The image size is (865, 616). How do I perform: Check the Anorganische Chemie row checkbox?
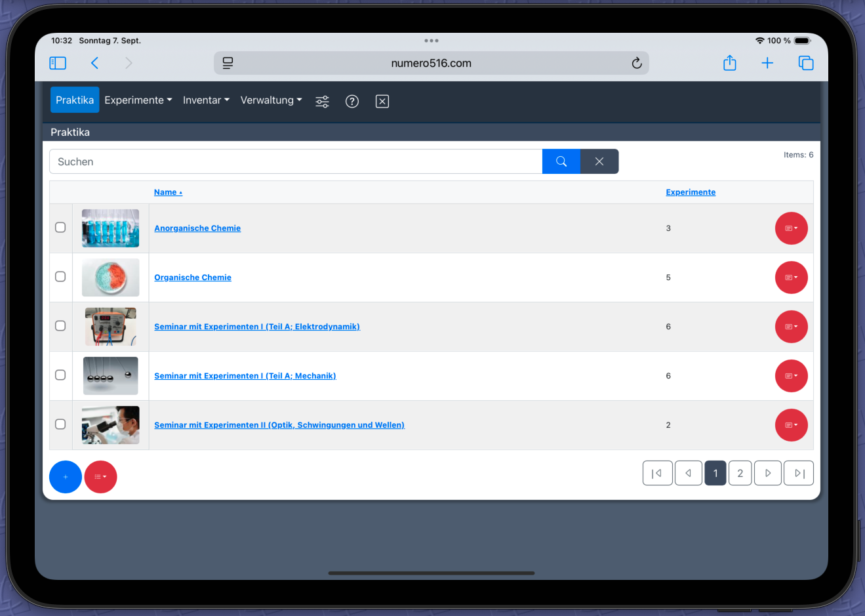point(60,228)
